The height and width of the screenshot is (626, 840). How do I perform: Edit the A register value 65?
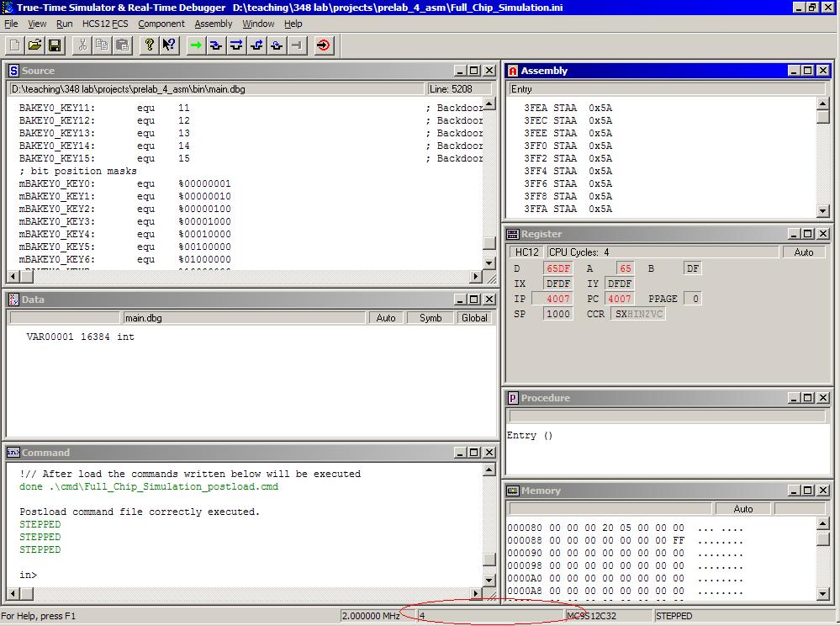pyautogui.click(x=625, y=268)
